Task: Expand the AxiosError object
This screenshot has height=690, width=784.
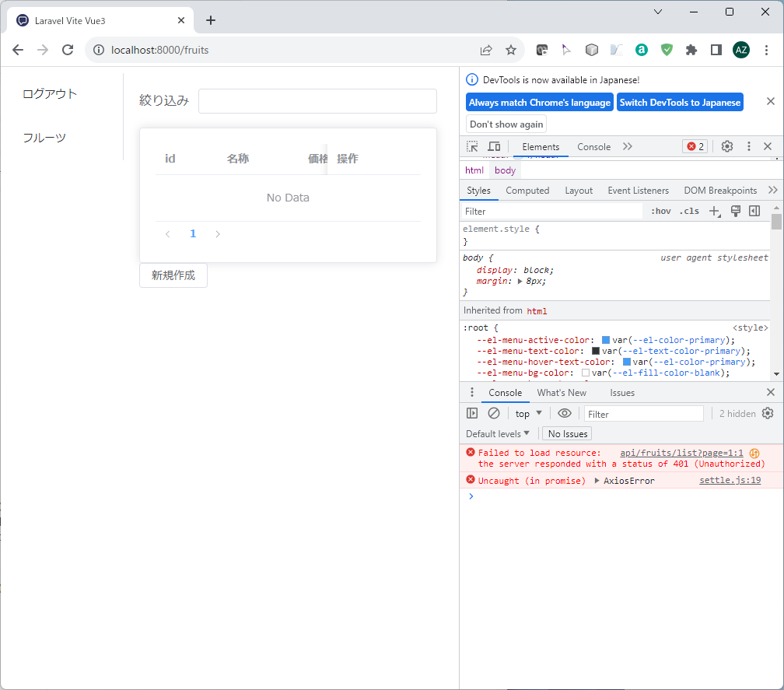Action: pyautogui.click(x=597, y=481)
